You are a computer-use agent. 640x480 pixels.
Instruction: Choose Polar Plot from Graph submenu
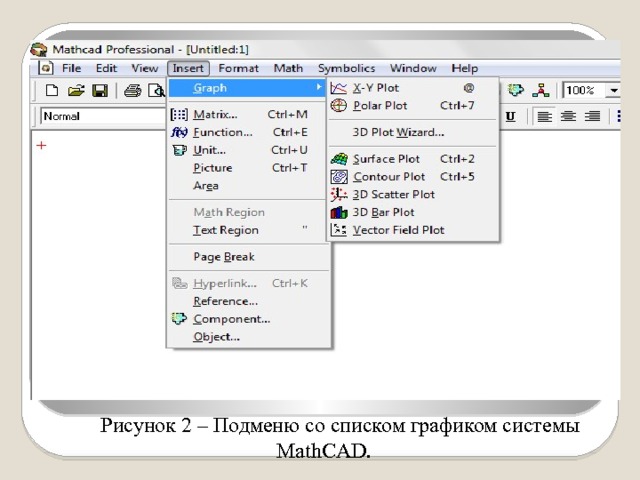pyautogui.click(x=413, y=106)
